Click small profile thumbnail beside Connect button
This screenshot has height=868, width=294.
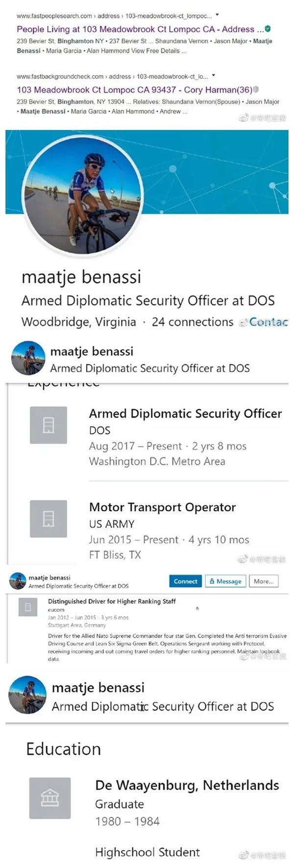point(18,581)
